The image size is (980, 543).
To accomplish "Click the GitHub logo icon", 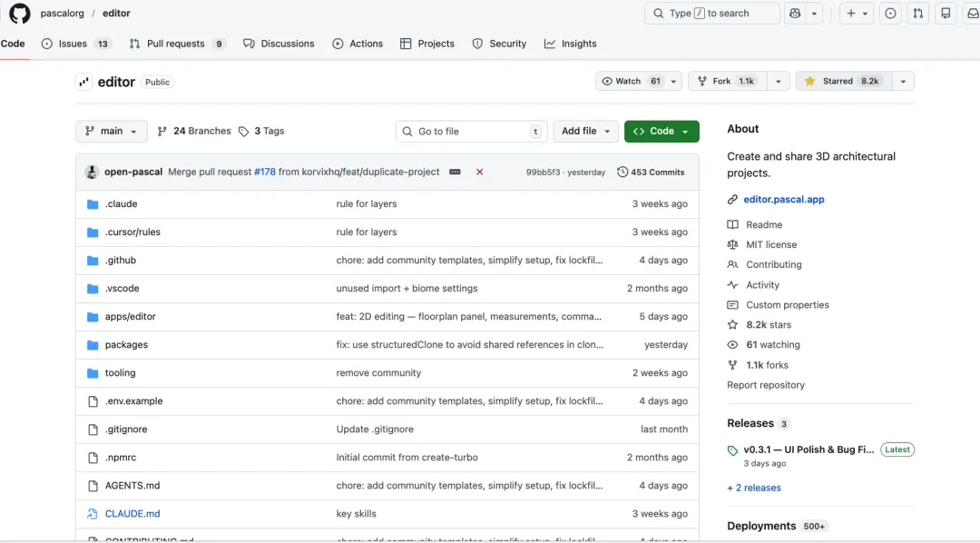I will coord(19,14).
